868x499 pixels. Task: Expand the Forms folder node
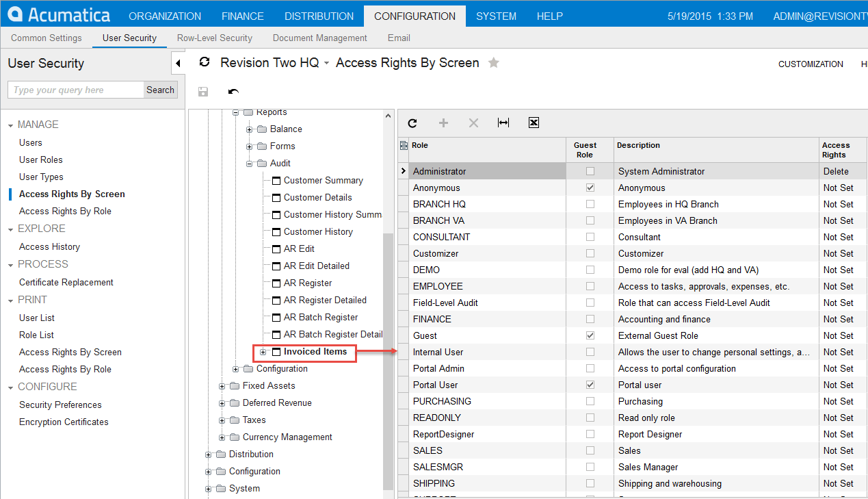pyautogui.click(x=250, y=146)
